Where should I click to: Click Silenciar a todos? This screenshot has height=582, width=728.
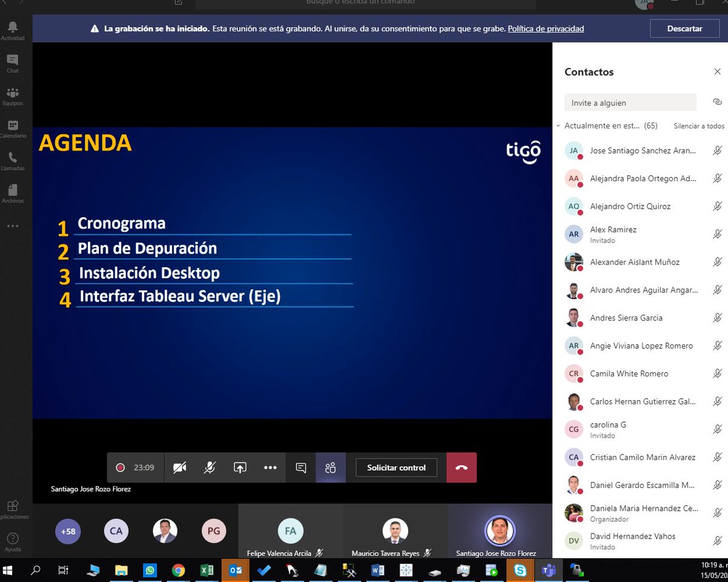(x=699, y=126)
